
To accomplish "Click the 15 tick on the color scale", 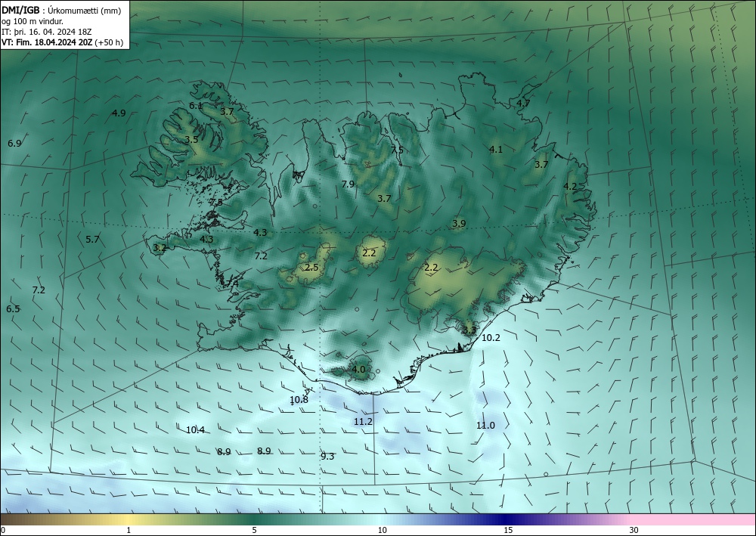I will click(508, 530).
